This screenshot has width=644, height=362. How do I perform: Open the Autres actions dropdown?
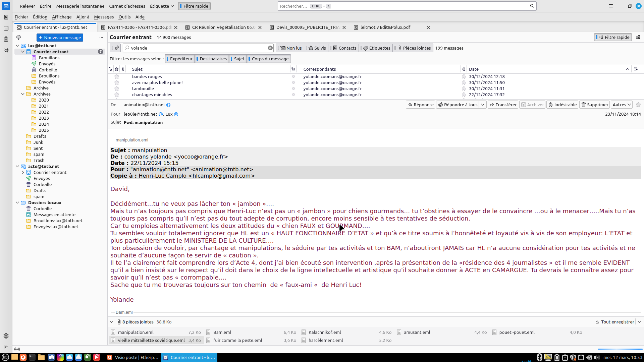[622, 105]
